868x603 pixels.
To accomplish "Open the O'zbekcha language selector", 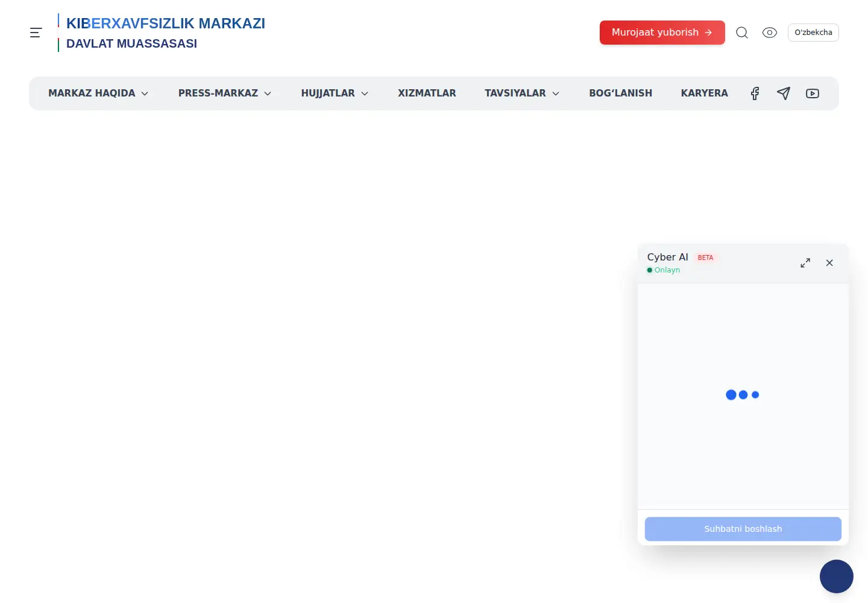I will (813, 33).
